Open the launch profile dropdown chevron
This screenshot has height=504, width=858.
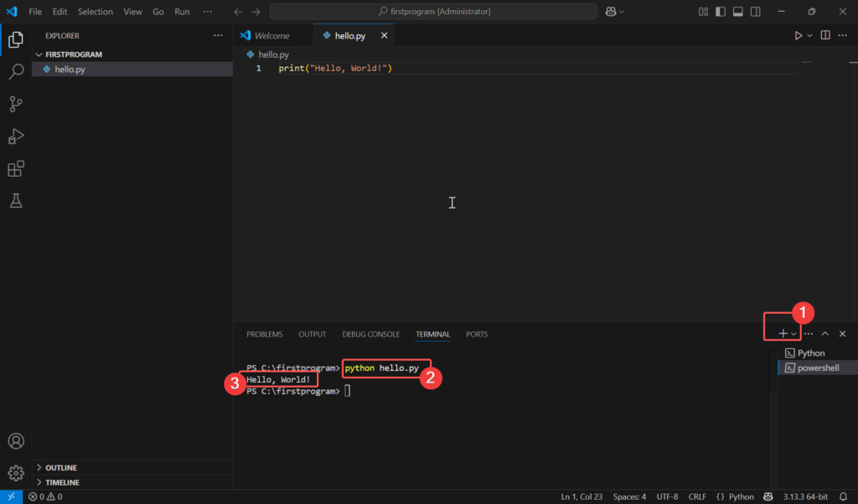pyautogui.click(x=793, y=334)
